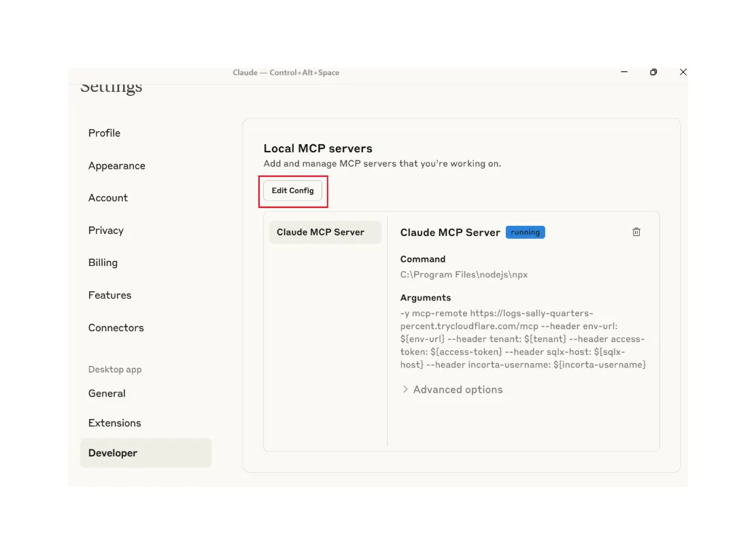Click the Claude MCP Server detail heading
The width and height of the screenshot is (756, 555).
pyautogui.click(x=449, y=232)
